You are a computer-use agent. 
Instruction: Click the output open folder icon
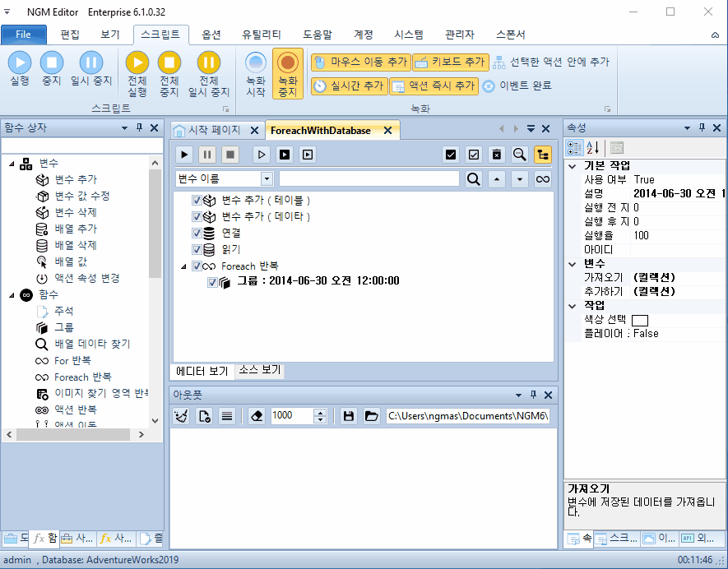click(x=372, y=416)
